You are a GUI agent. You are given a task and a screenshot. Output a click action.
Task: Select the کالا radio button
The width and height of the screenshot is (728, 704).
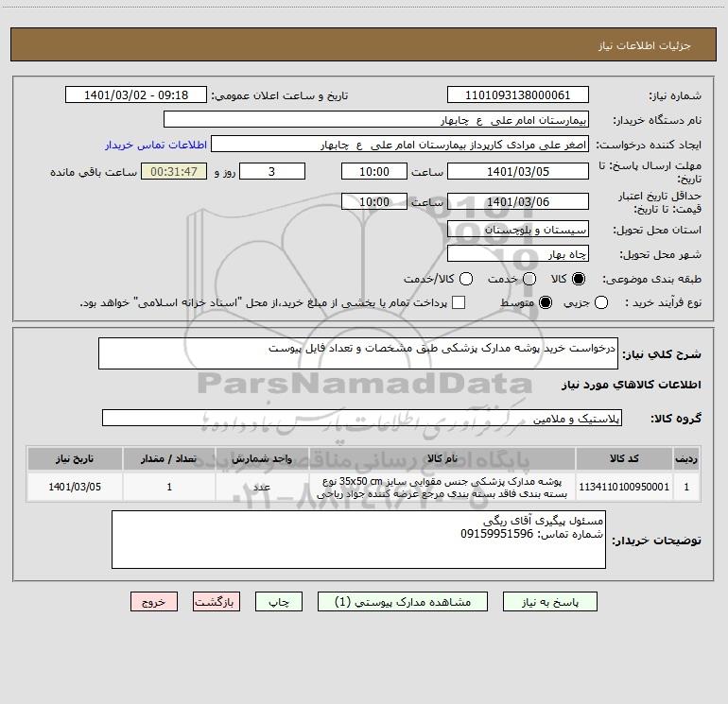tap(579, 279)
